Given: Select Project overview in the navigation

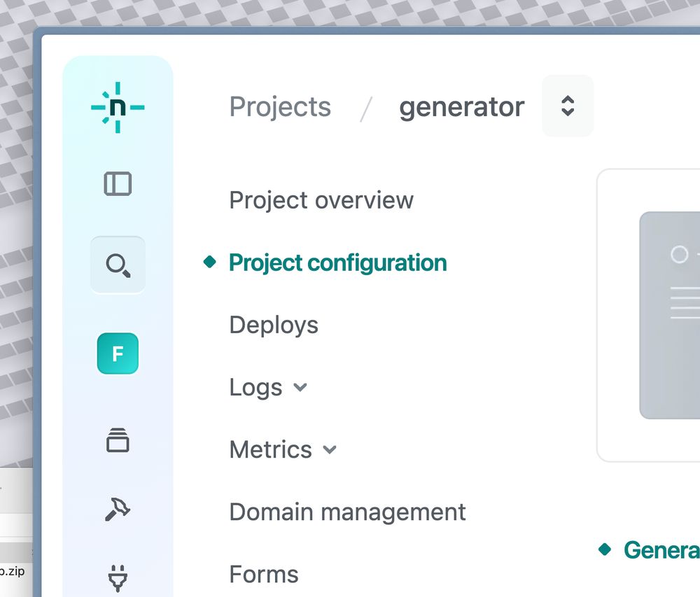Looking at the screenshot, I should (321, 200).
